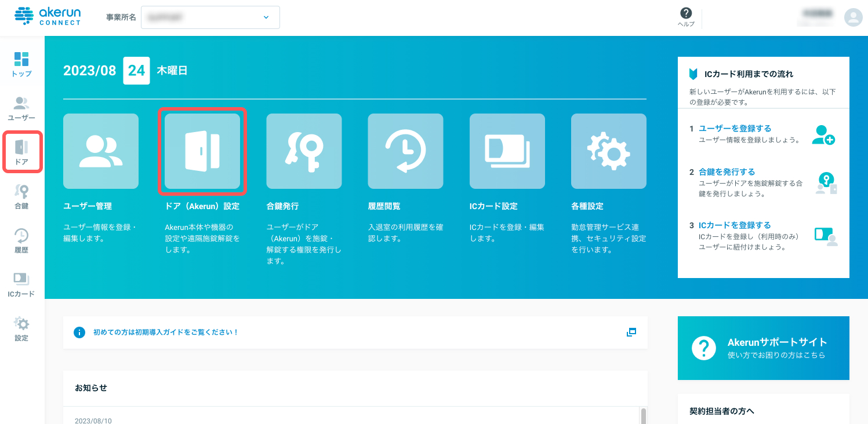Click the 合鍵発行 heading text
Image resolution: width=868 pixels, height=424 pixels.
[x=282, y=206]
